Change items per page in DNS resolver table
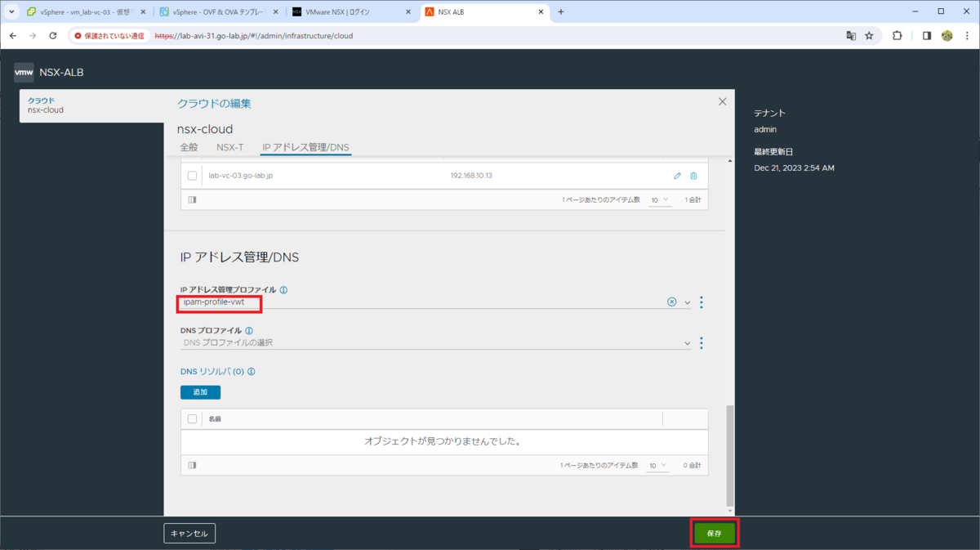Viewport: 980px width, 550px height. click(659, 465)
